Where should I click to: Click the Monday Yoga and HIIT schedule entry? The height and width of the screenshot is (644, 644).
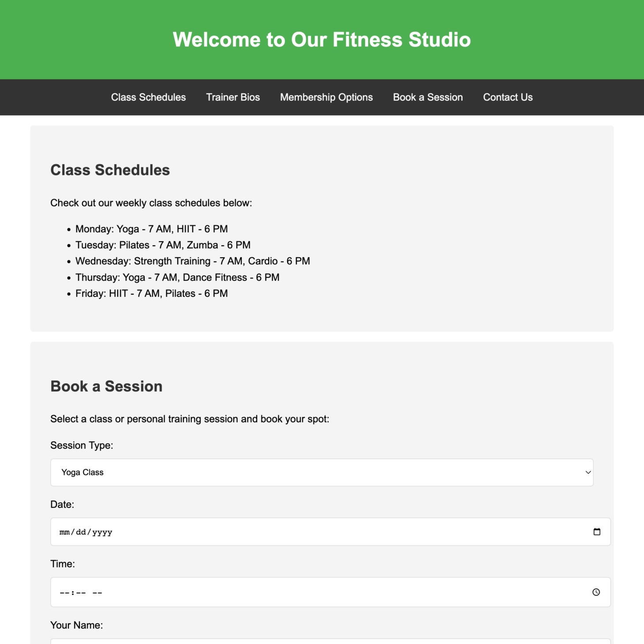[x=151, y=229]
